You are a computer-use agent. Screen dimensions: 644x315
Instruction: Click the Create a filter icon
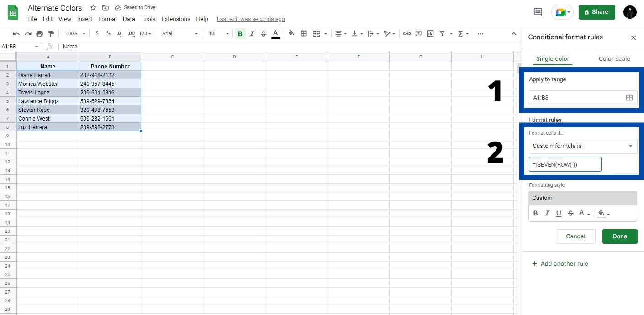(442, 33)
